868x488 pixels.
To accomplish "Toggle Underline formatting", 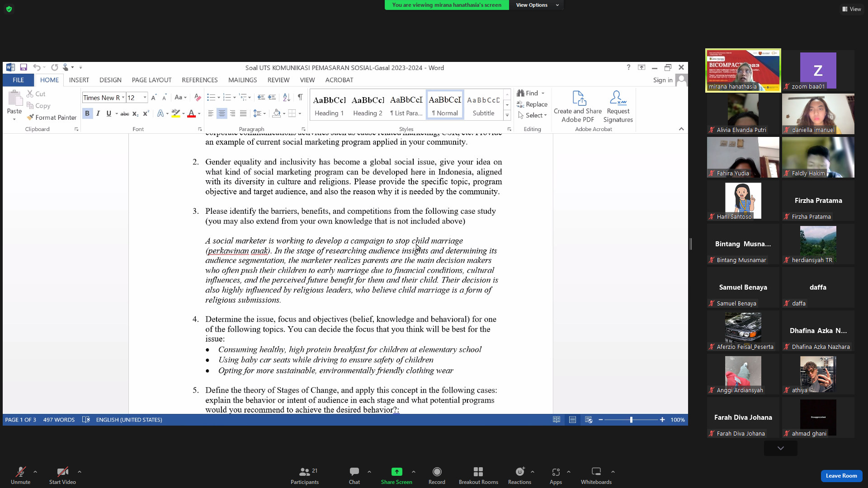I will pos(108,113).
